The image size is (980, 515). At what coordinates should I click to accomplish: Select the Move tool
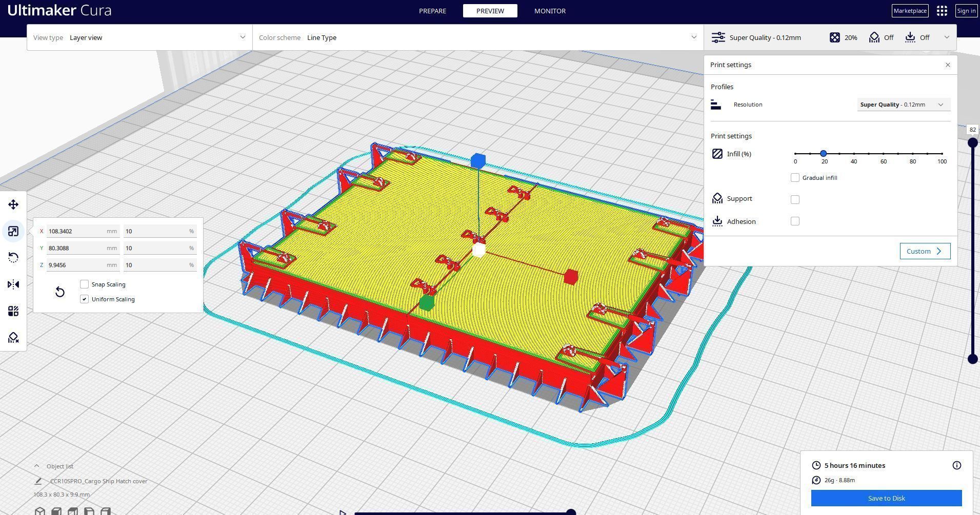click(13, 204)
